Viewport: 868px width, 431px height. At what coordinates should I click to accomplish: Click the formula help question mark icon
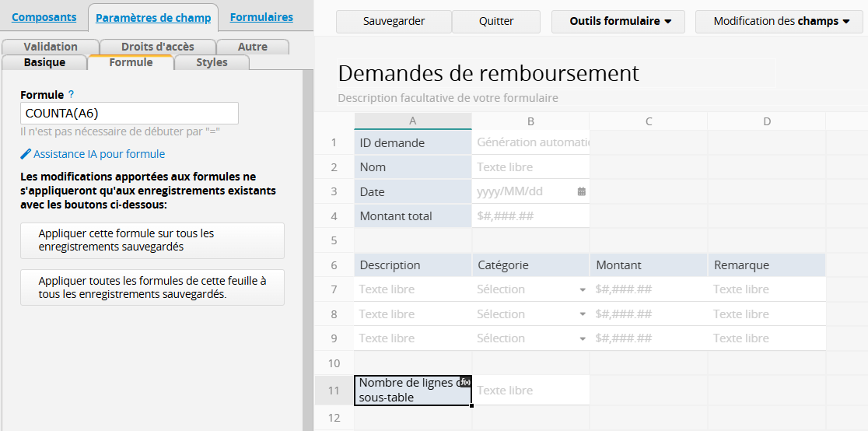pyautogui.click(x=72, y=95)
